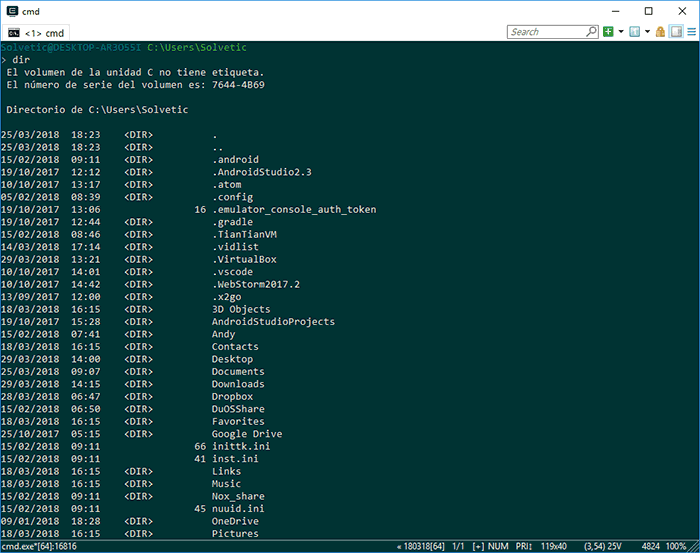Click the '.x2go' directory name
The image size is (700, 553).
coord(227,297)
